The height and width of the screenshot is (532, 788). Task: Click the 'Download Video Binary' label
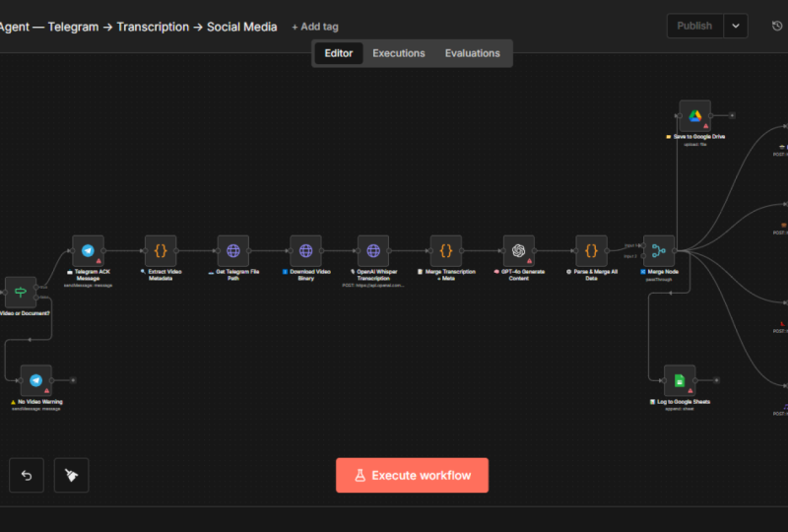pyautogui.click(x=306, y=275)
